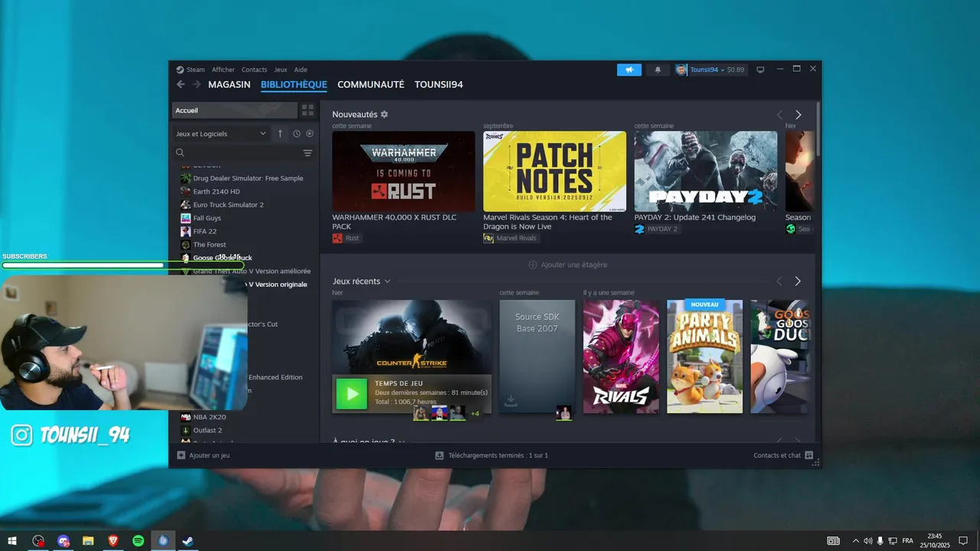Go forward with the Steam forward arrow
The height and width of the screenshot is (551, 980).
[197, 84]
